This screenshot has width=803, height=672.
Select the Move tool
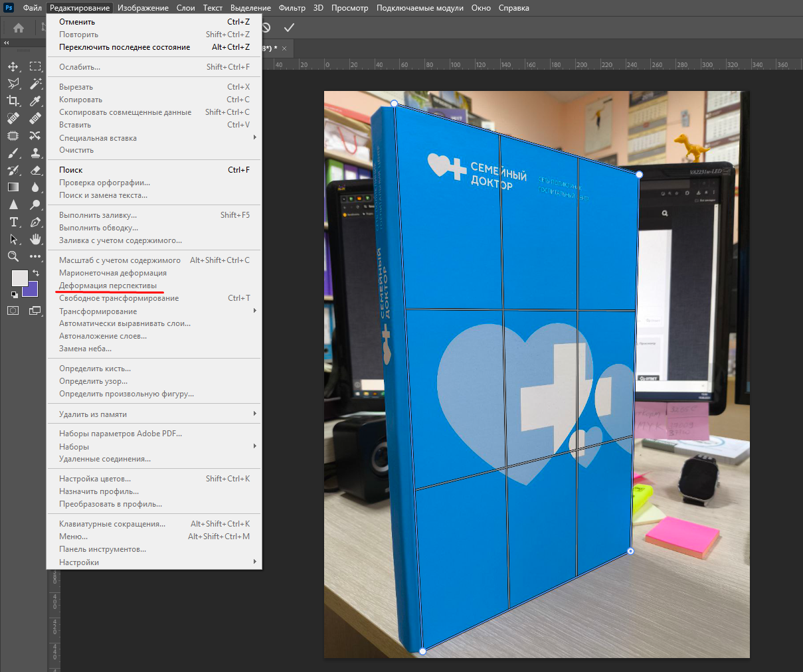pos(13,66)
